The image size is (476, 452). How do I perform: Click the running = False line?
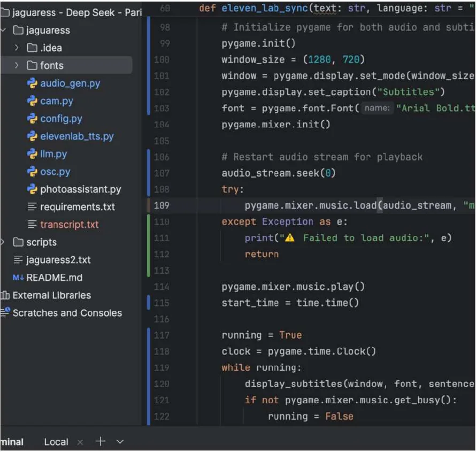pos(311,417)
